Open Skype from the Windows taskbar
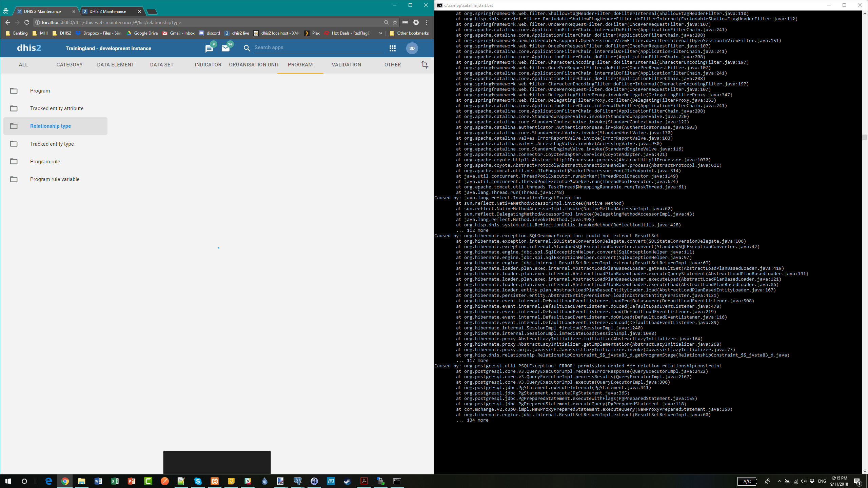Image resolution: width=868 pixels, height=488 pixels. tap(198, 481)
